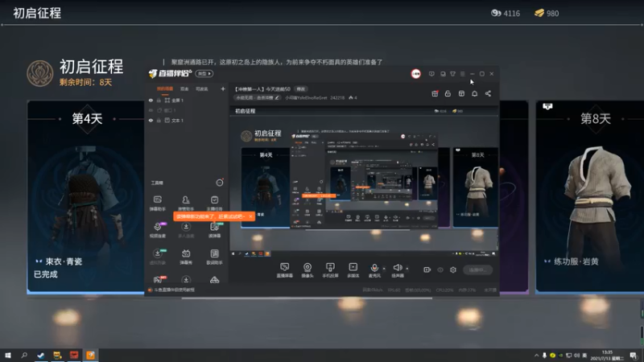Toggle visibility of 文本 1 source
Viewport: 644px width, 362px height.
151,120
